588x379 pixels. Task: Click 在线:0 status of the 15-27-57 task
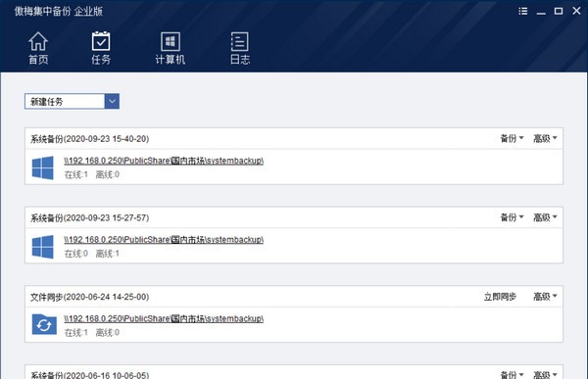(76, 254)
